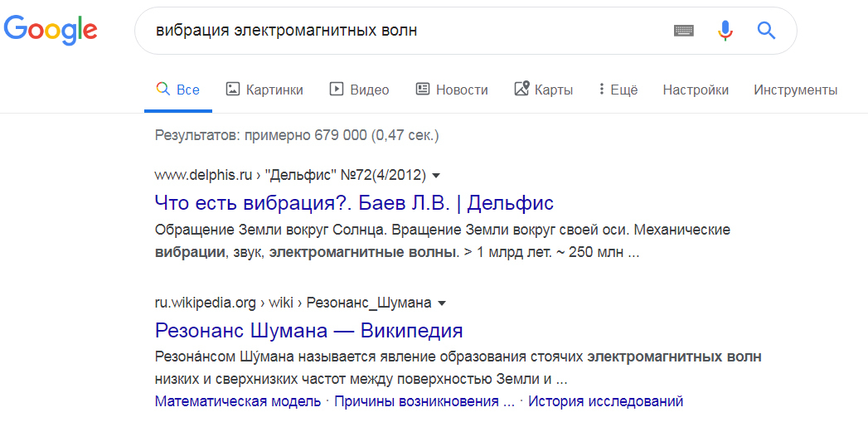Click into the search query field
868x422 pixels.
tap(398, 31)
